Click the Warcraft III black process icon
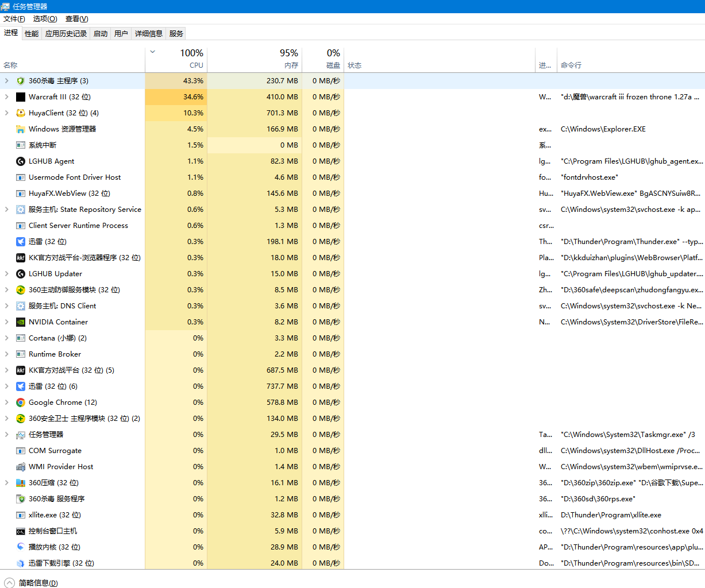The height and width of the screenshot is (588, 705). pyautogui.click(x=21, y=97)
